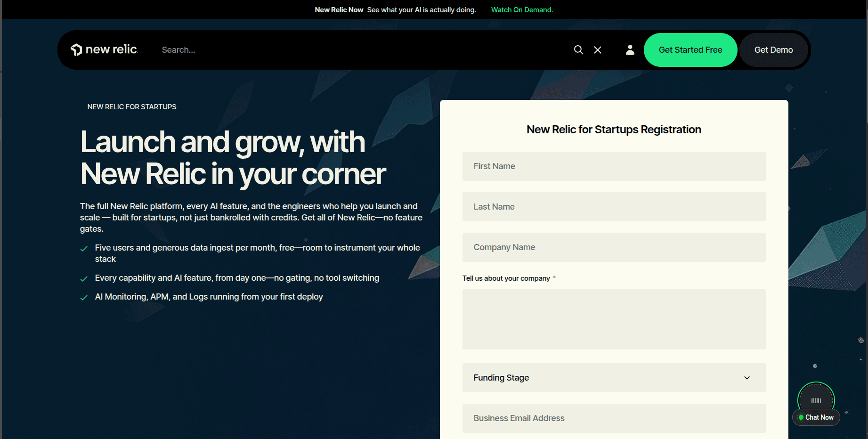868x439 pixels.
Task: Click the AI Monitoring, APM, and Logs bullet
Action: [x=209, y=297]
